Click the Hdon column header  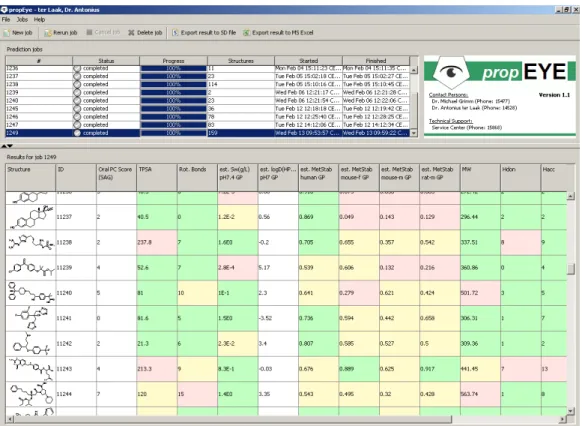[521, 178]
